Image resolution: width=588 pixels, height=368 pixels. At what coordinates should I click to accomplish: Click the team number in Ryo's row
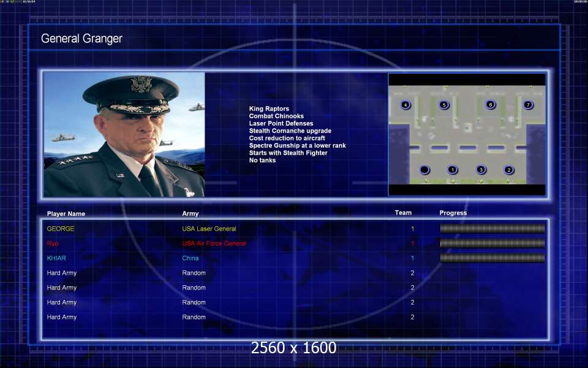coord(412,243)
